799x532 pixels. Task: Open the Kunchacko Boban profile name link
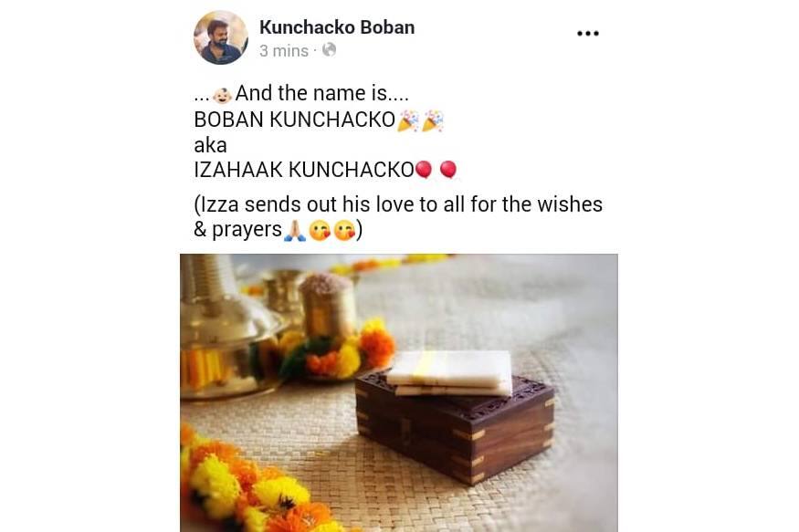pos(337,27)
